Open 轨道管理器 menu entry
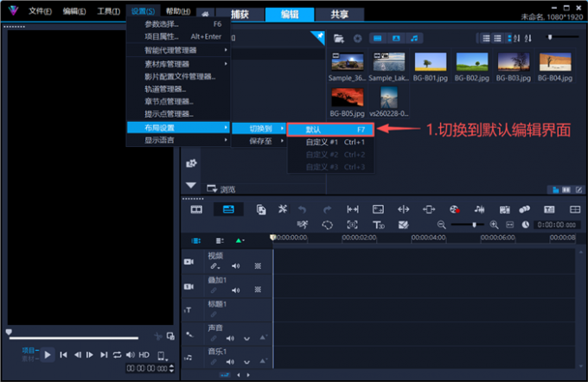588x382 pixels. 178,89
